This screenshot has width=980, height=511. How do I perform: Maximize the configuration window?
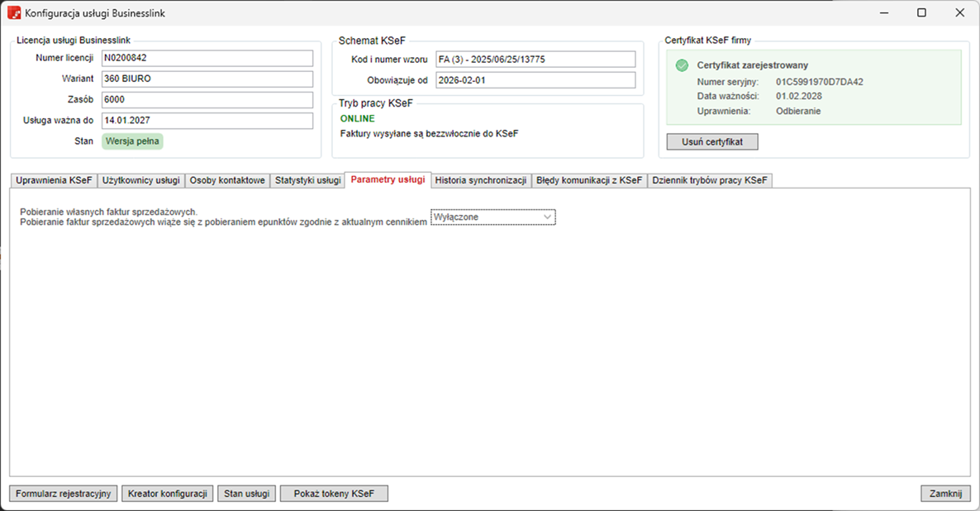[921, 13]
